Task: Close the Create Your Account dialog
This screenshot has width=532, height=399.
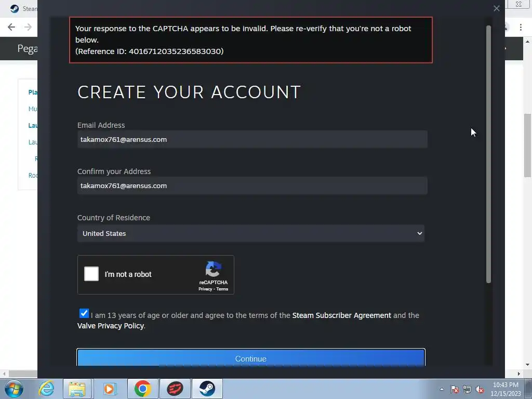Action: coord(496,8)
